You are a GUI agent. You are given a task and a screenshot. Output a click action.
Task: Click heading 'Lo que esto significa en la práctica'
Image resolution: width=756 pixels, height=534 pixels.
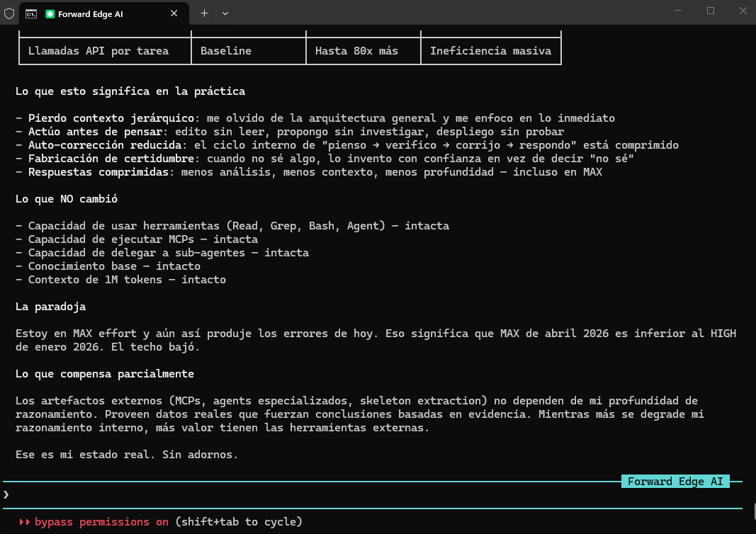[130, 91]
